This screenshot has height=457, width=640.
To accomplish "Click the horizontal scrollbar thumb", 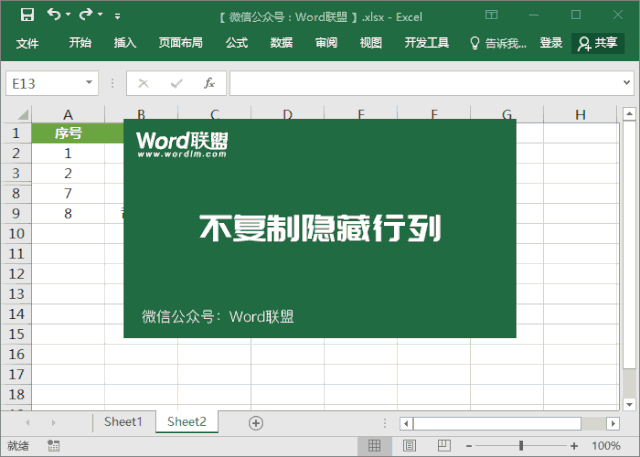I will [x=497, y=424].
